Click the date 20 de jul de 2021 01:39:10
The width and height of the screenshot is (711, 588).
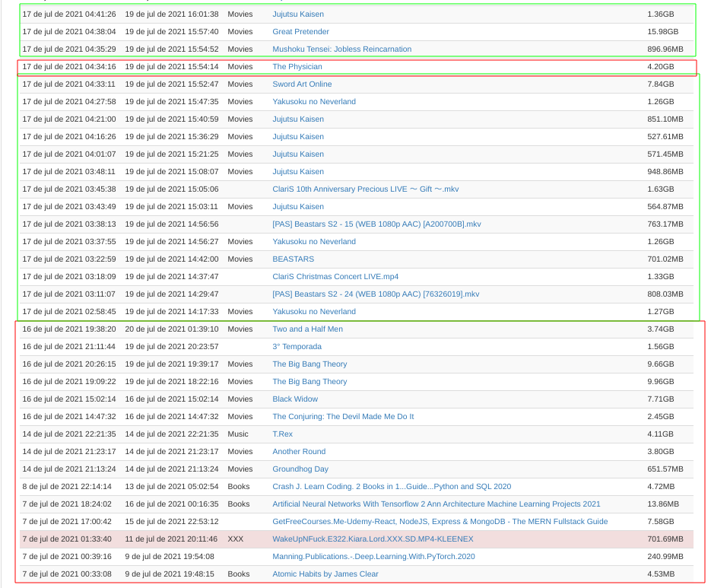[x=172, y=329]
